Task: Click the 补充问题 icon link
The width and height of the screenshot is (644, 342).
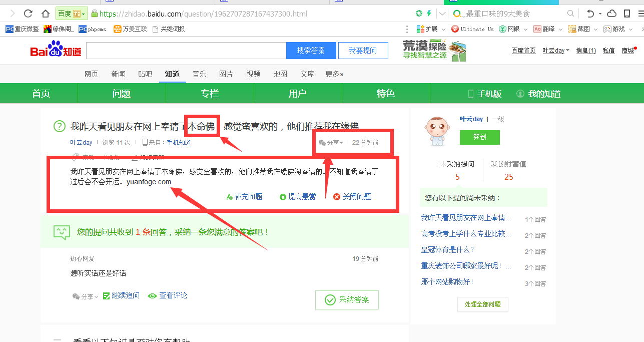Action: coord(244,197)
